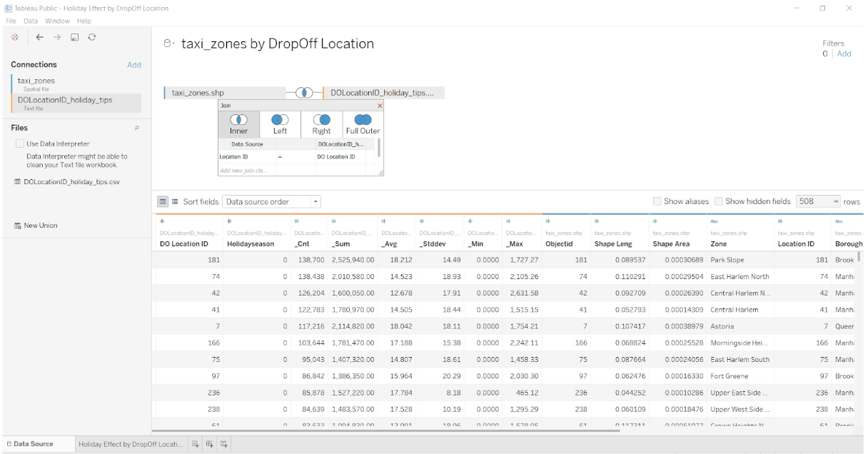Go back using the left arrow
Viewport: 868px width, 454px height.
coord(39,37)
